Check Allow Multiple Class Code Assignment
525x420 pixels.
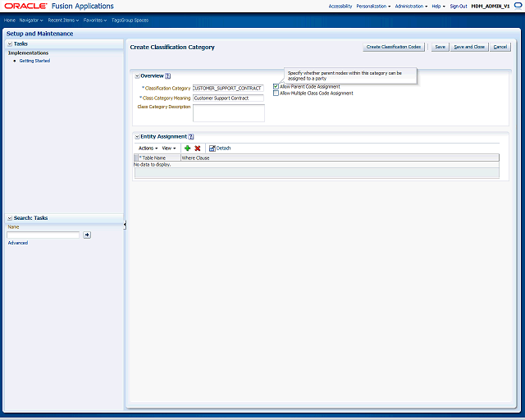point(276,94)
